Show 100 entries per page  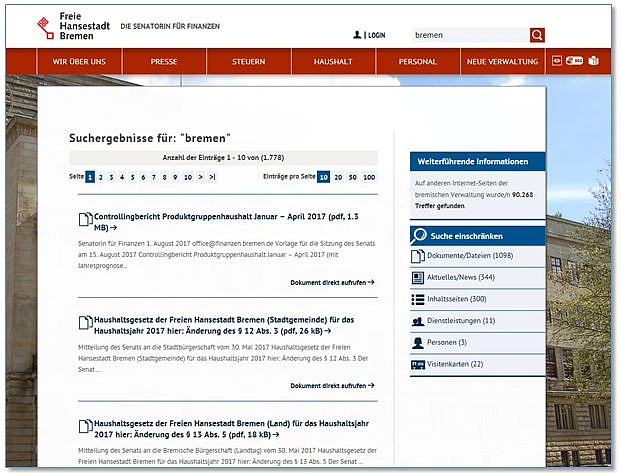(x=369, y=177)
